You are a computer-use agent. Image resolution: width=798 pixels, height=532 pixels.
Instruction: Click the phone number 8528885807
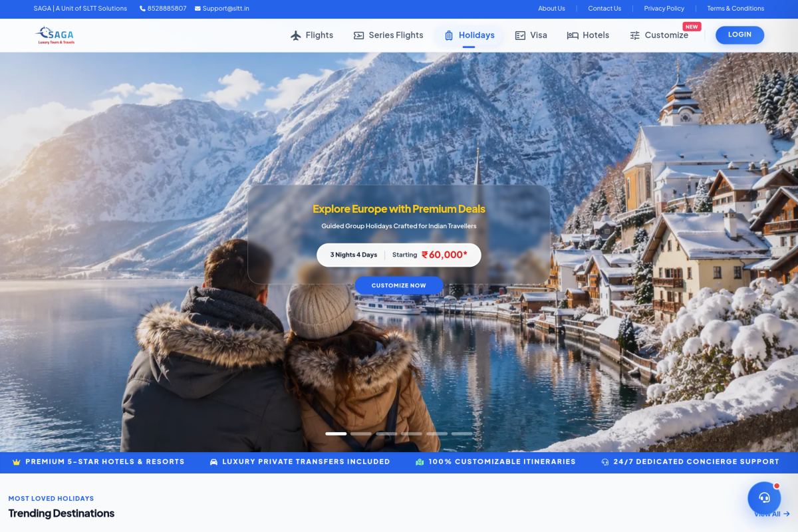[x=167, y=9]
